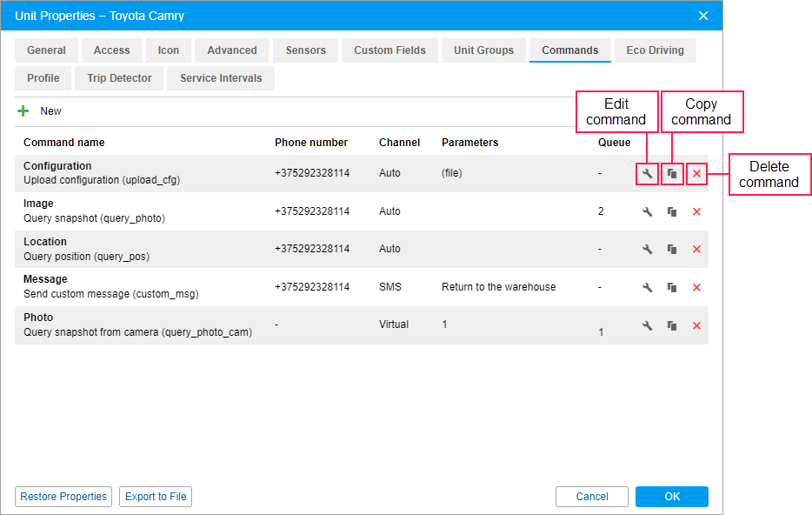Select 'Query snapshot (query_photo)' text

tap(94, 218)
